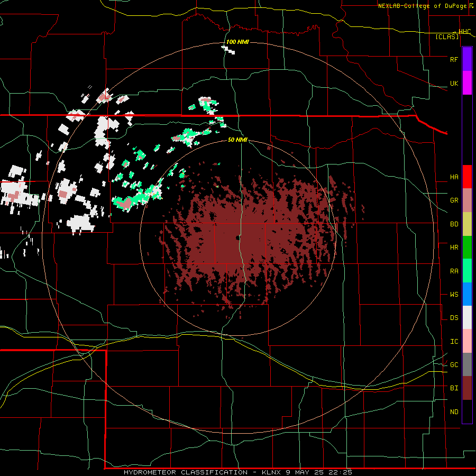Click the BI legend label

[x=454, y=388]
